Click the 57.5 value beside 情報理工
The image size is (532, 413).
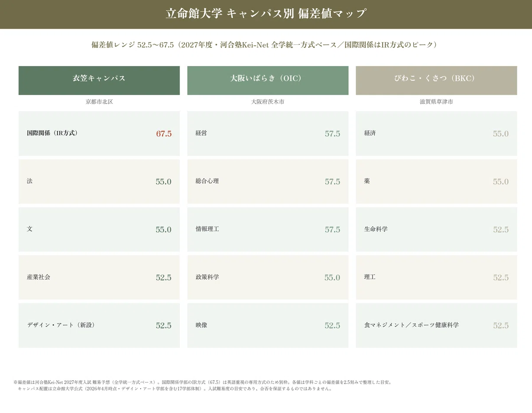coord(332,229)
